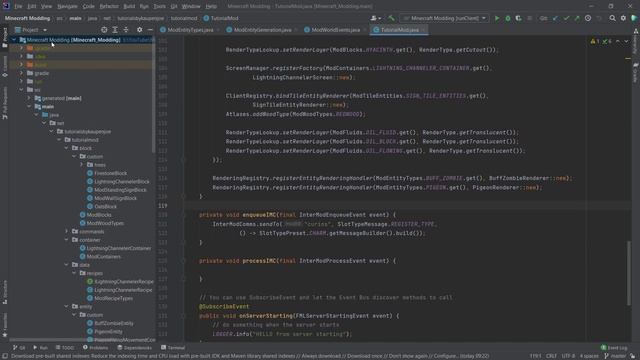Open the Refactor menu
The width and height of the screenshot is (640, 360).
tap(109, 7)
